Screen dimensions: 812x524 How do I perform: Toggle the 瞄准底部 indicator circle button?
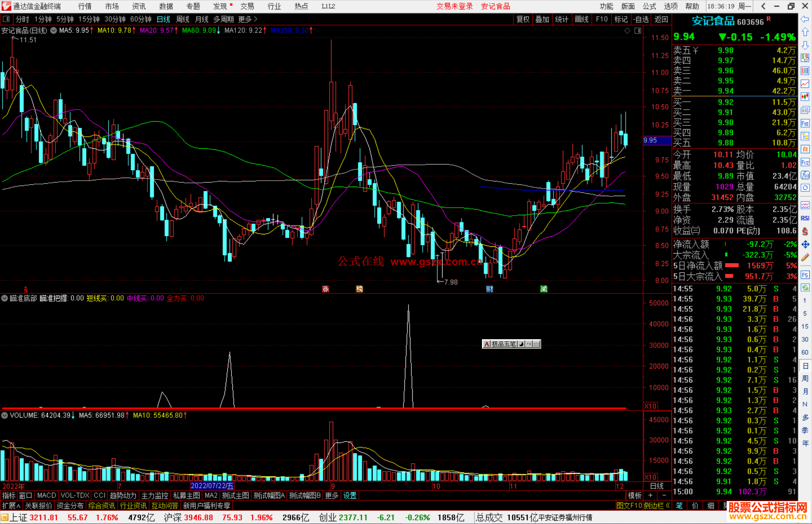pyautogui.click(x=5, y=298)
